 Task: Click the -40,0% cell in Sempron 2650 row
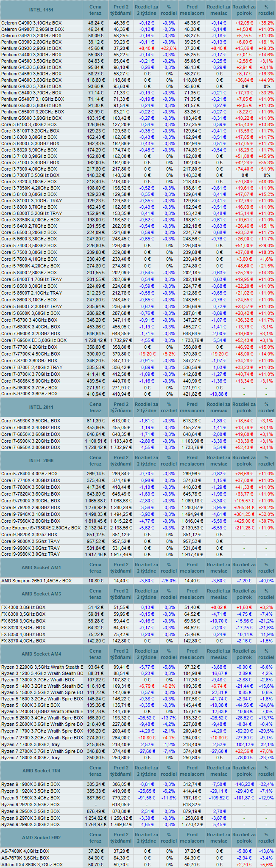(266, 581)
